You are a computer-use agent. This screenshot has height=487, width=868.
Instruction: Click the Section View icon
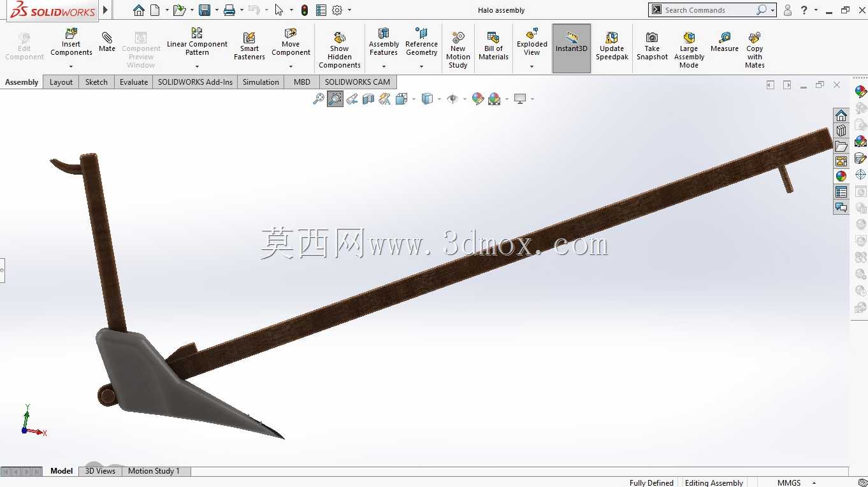tap(368, 99)
